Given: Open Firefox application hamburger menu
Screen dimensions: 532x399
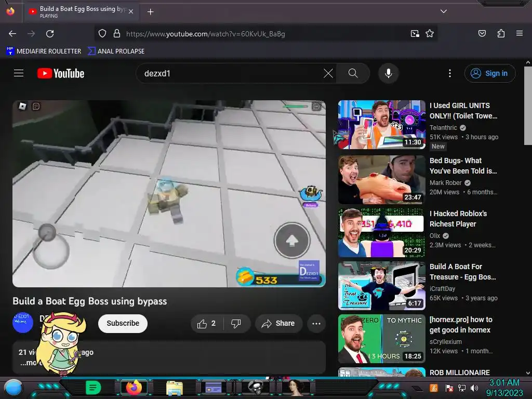Looking at the screenshot, I should click(x=519, y=33).
